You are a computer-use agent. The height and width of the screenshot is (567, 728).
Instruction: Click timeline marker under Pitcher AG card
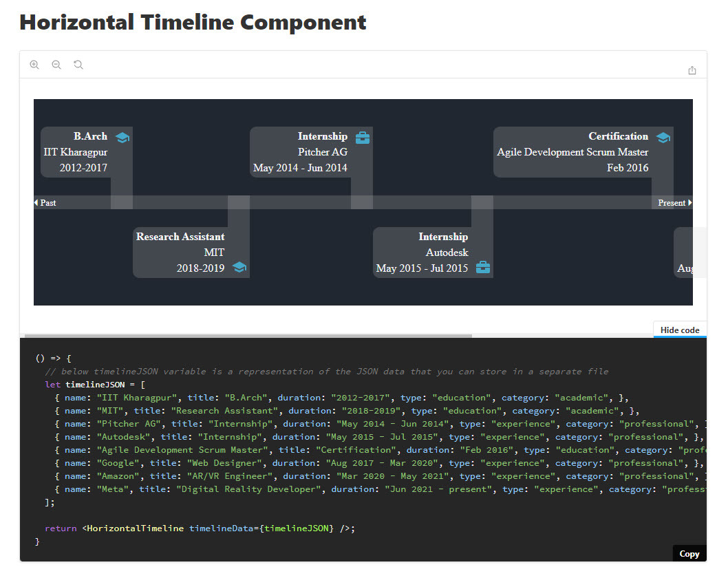point(362,202)
